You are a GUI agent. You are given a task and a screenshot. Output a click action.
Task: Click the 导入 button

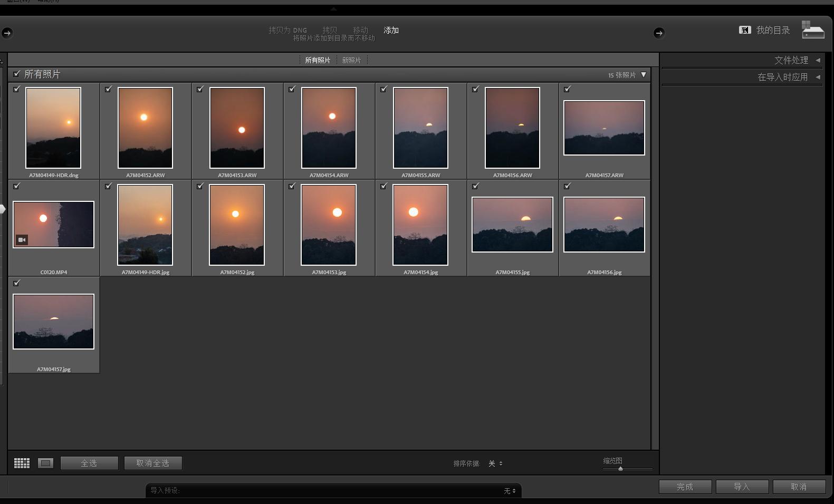[742, 487]
